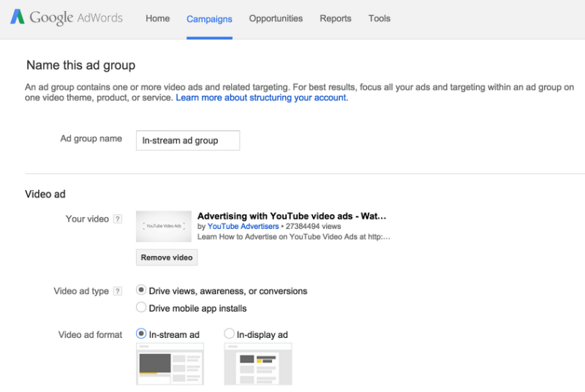Open the Tools tab

(379, 18)
